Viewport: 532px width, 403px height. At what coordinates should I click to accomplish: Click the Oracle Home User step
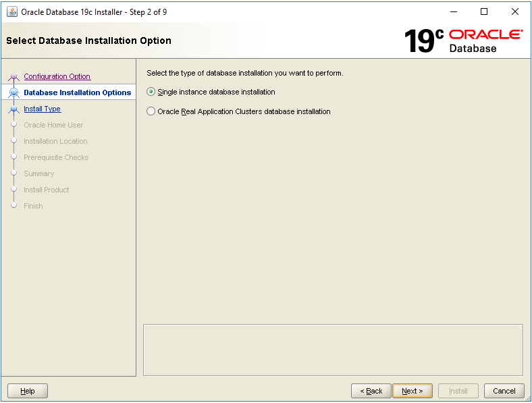click(x=53, y=126)
